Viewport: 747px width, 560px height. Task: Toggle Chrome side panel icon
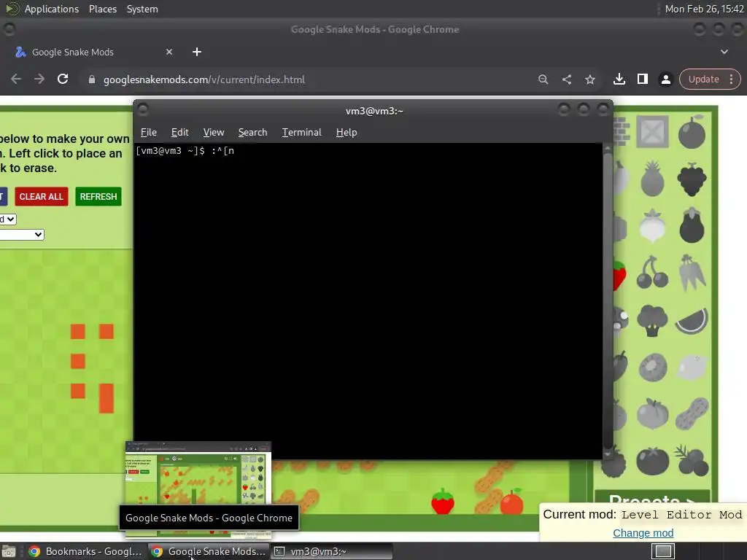pyautogui.click(x=642, y=79)
